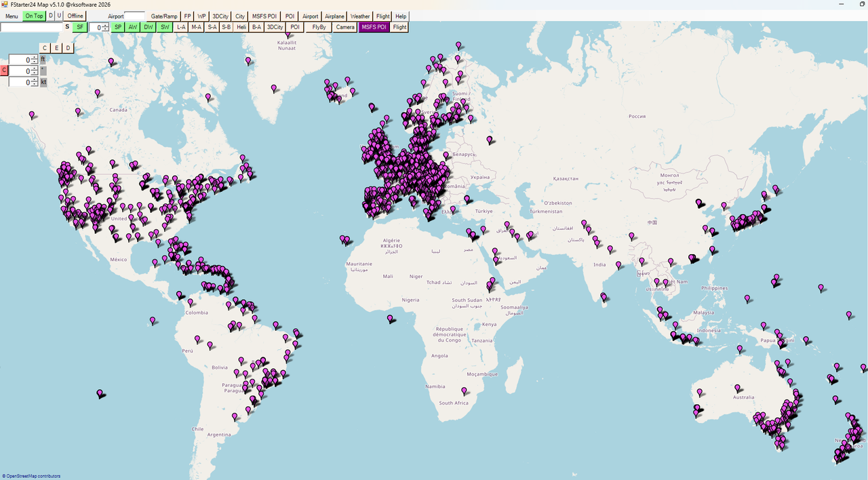Click into the kt speed value field
Viewport: 868px width, 480px height.
click(x=20, y=82)
